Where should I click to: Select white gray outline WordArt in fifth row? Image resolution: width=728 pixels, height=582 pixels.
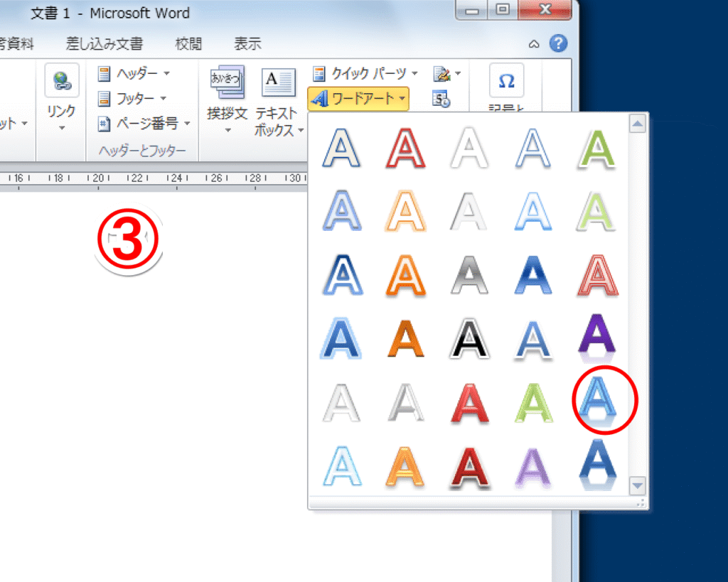[x=341, y=402]
